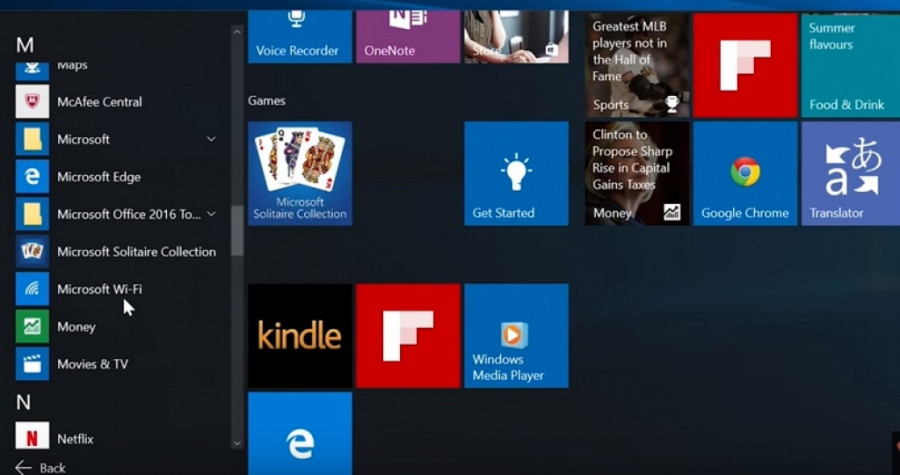Click the letter N section header
Viewport: 900px width, 475px height.
pyautogui.click(x=24, y=402)
